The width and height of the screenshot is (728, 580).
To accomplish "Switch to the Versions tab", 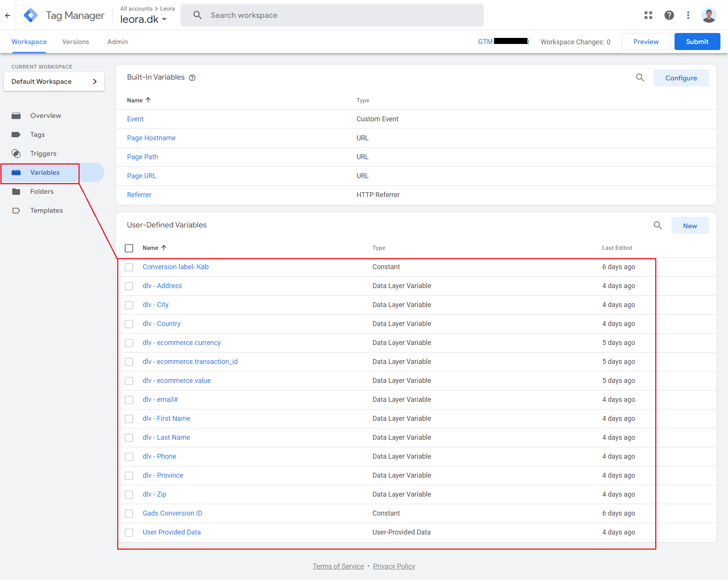I will [75, 42].
